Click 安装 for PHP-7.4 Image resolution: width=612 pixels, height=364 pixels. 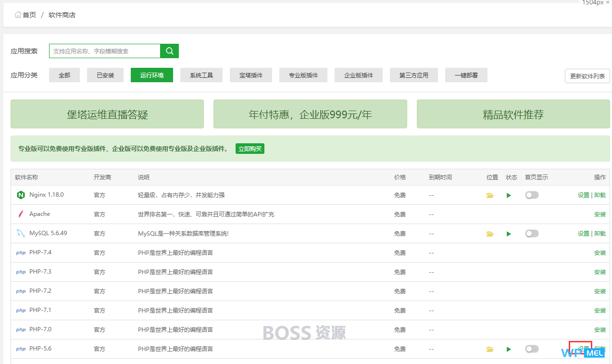(x=600, y=253)
